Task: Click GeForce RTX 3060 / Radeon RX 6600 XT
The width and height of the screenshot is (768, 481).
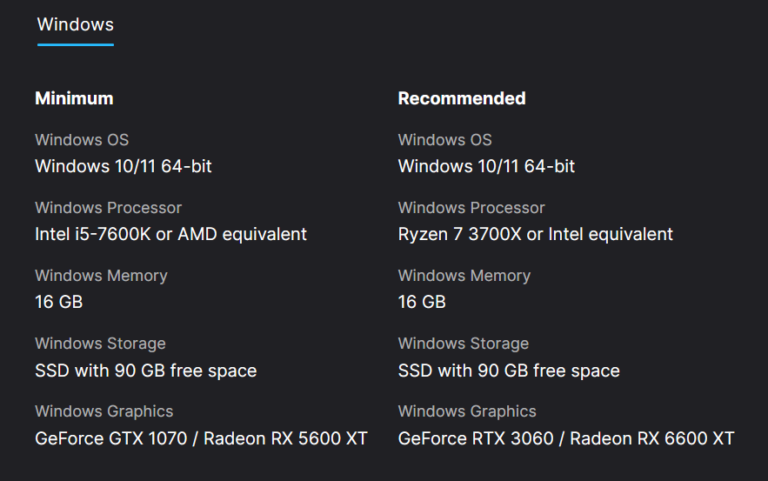Action: coord(566,438)
